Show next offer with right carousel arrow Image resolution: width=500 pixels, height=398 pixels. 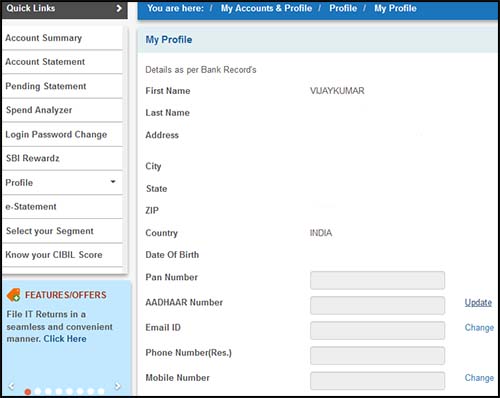(118, 386)
